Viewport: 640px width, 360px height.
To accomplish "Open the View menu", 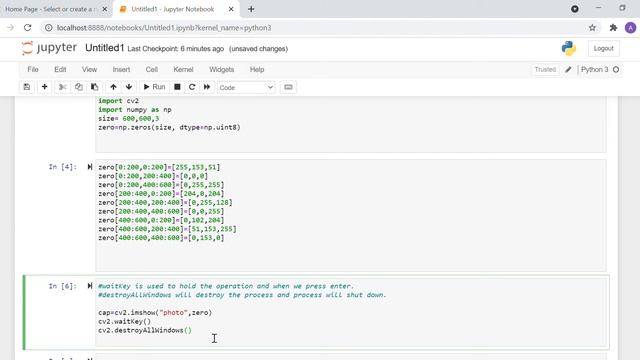I will tap(89, 69).
